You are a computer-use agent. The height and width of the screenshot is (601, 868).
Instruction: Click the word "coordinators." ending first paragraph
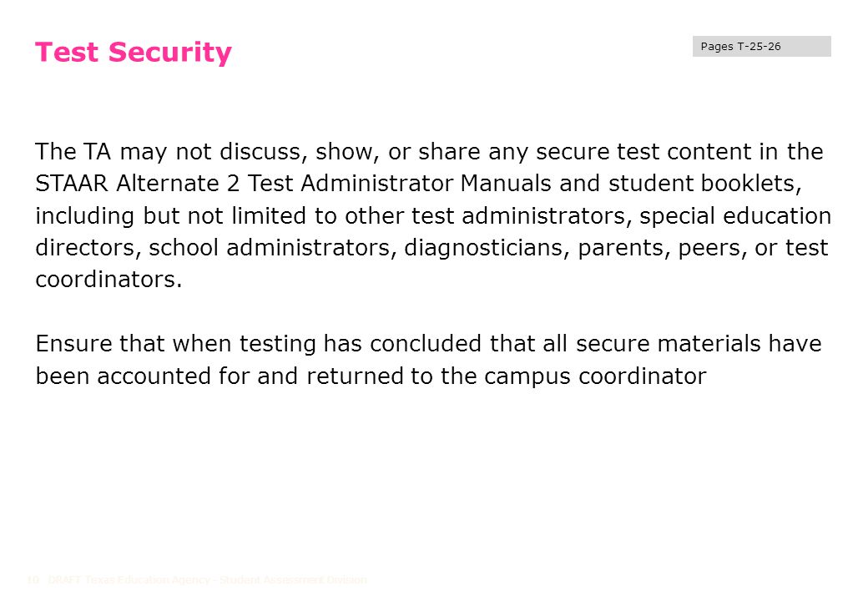coord(109,280)
